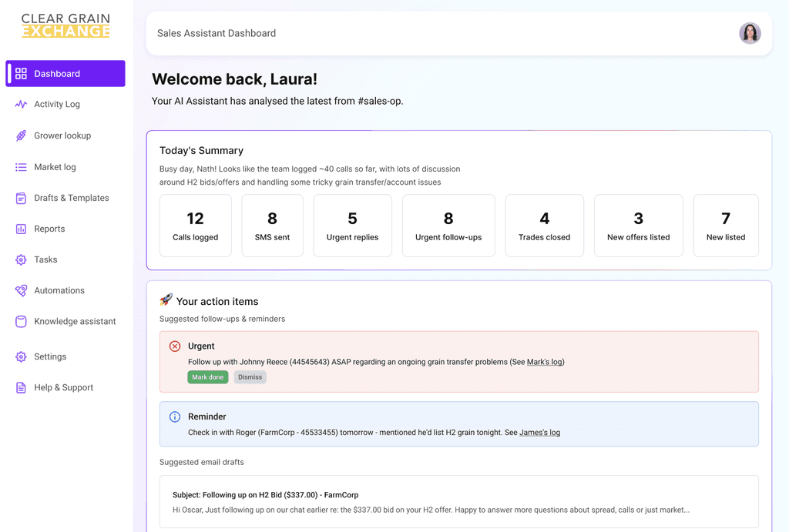Open the user profile avatar

pyautogui.click(x=750, y=33)
